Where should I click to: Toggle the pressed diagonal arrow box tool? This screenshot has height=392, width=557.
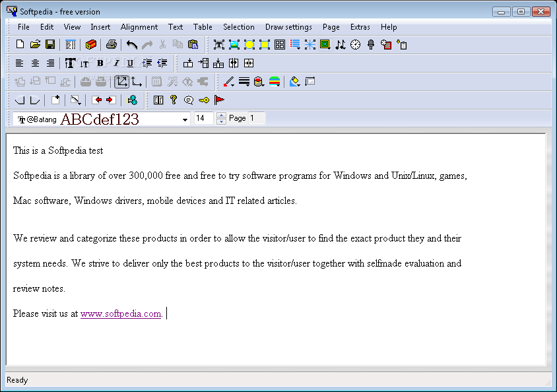121,82
